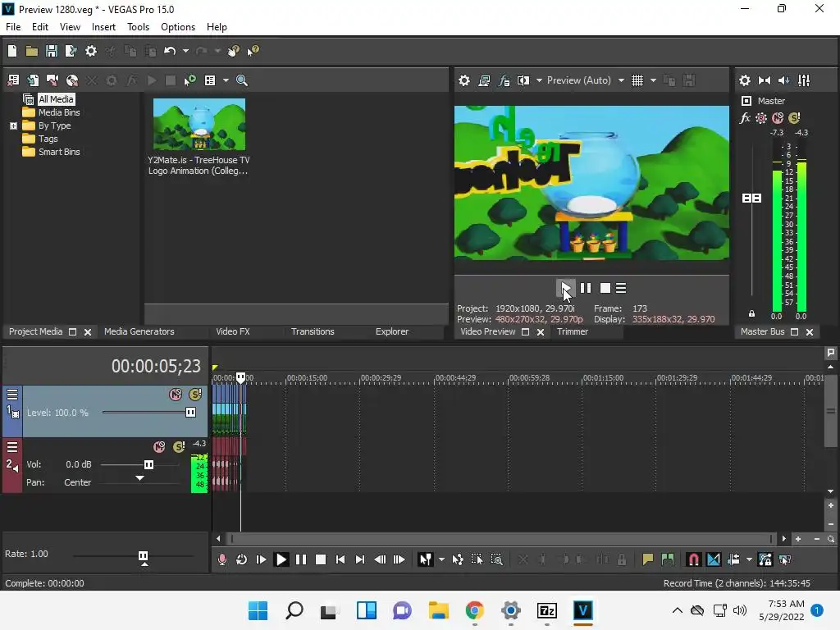Solo the Master bus
The height and width of the screenshot is (630, 840).
tap(794, 118)
